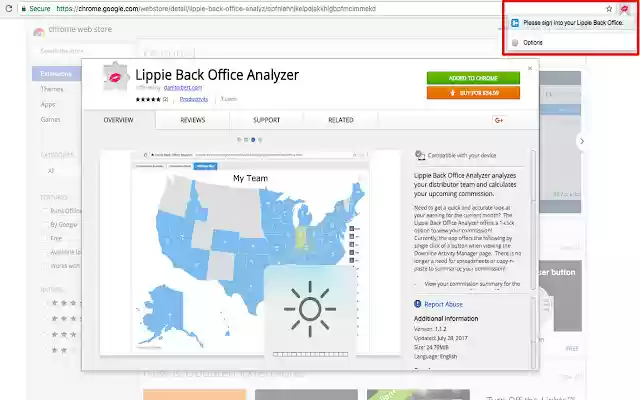Advance to the next featured item arrow
The width and height of the screenshot is (640, 400).
tap(582, 141)
